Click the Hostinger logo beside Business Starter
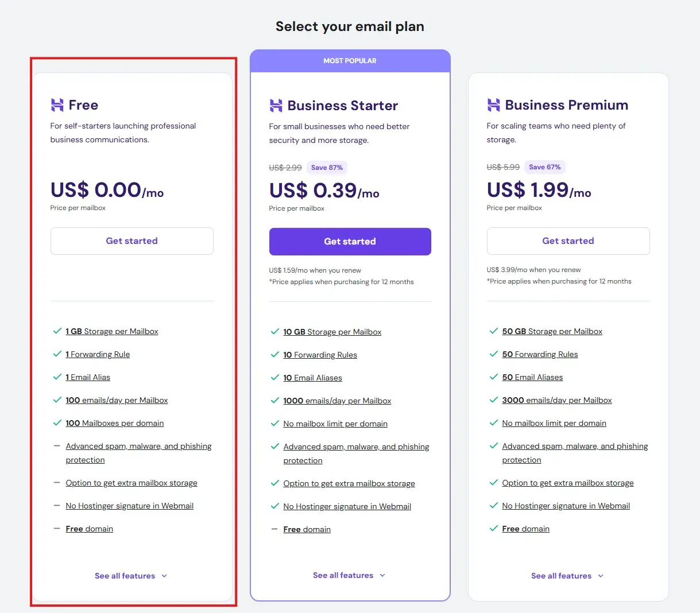This screenshot has height=613, width=700. coord(276,106)
